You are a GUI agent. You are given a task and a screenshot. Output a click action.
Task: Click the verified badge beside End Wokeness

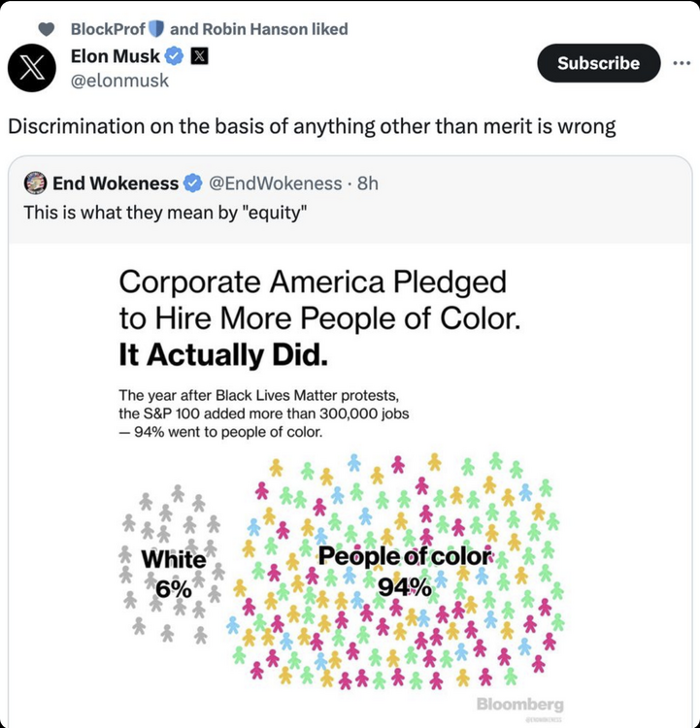pyautogui.click(x=194, y=182)
